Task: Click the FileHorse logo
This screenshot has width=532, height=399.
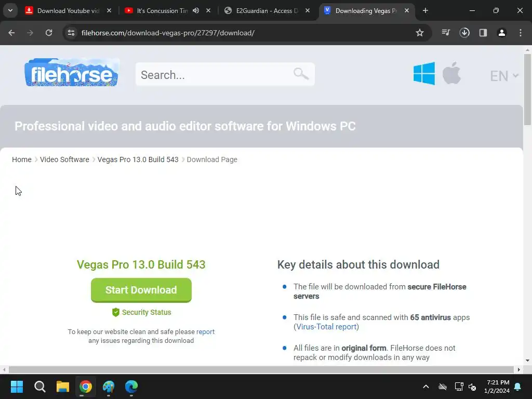Action: [72, 72]
